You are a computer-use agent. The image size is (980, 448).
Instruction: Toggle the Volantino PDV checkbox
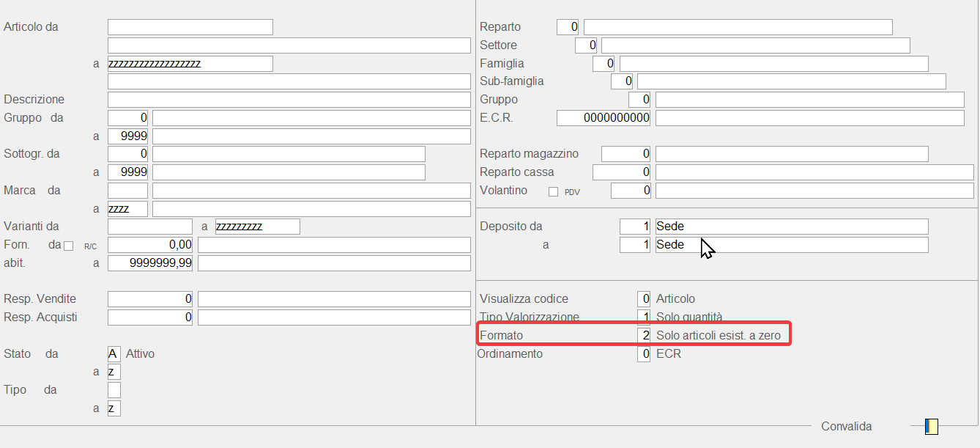(554, 191)
